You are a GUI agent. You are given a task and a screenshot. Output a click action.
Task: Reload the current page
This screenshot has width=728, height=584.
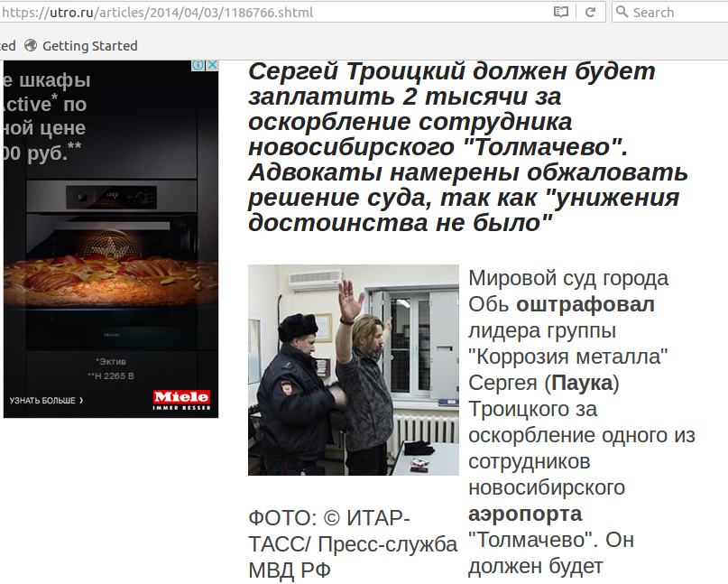click(x=590, y=12)
